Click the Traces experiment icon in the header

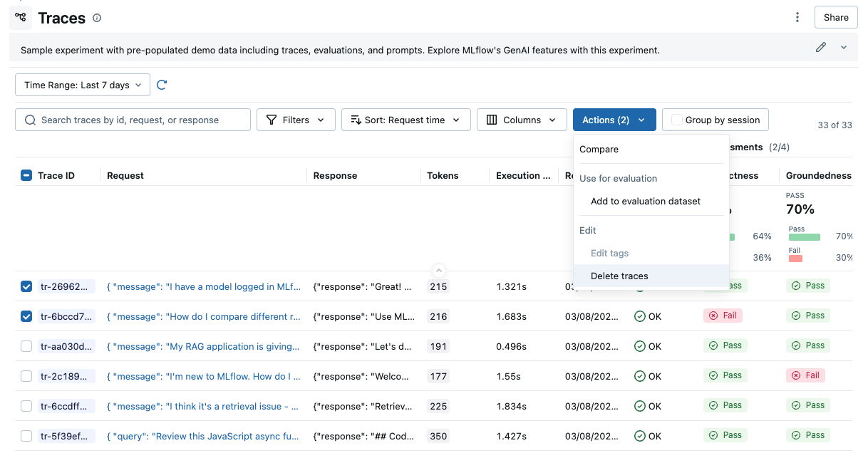point(20,17)
